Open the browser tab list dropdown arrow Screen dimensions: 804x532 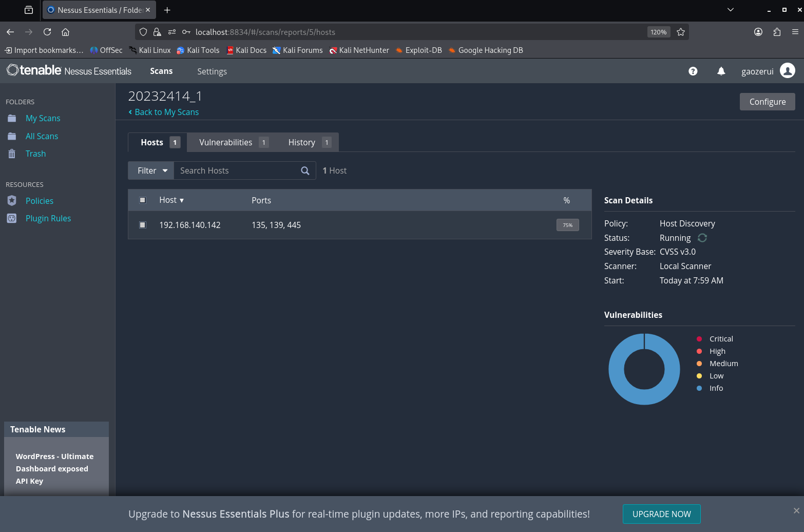click(x=730, y=10)
